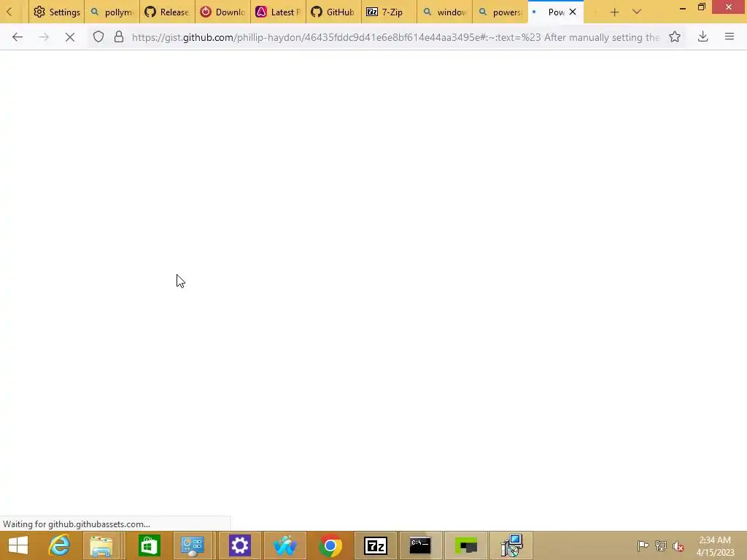The height and width of the screenshot is (560, 747).
Task: Switch to the powers search tab
Action: 500,12
